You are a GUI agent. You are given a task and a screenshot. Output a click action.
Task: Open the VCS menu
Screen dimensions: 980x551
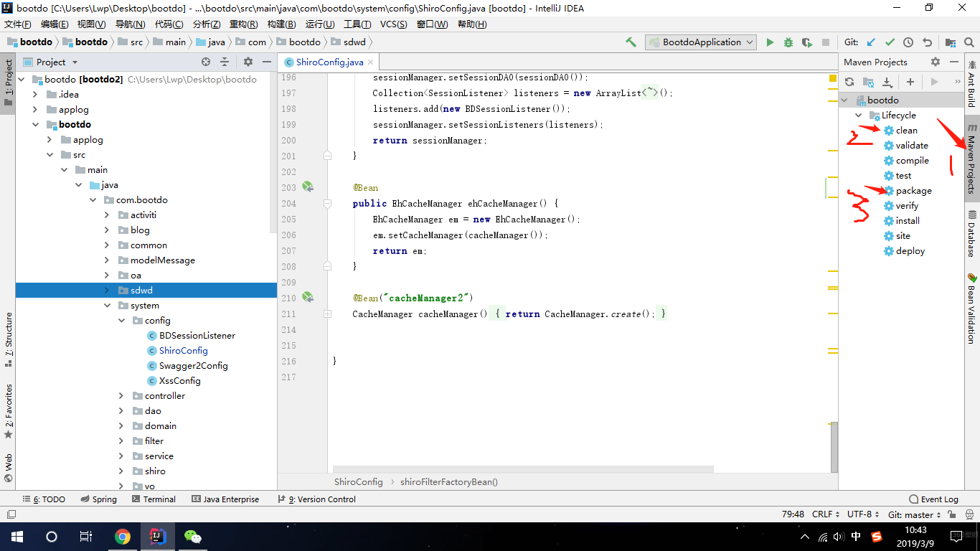tap(393, 24)
